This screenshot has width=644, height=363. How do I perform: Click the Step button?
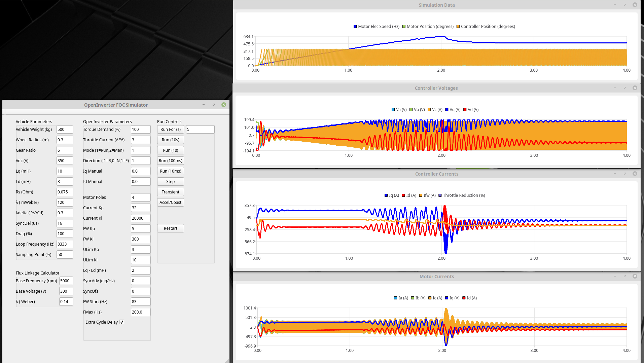tap(170, 182)
